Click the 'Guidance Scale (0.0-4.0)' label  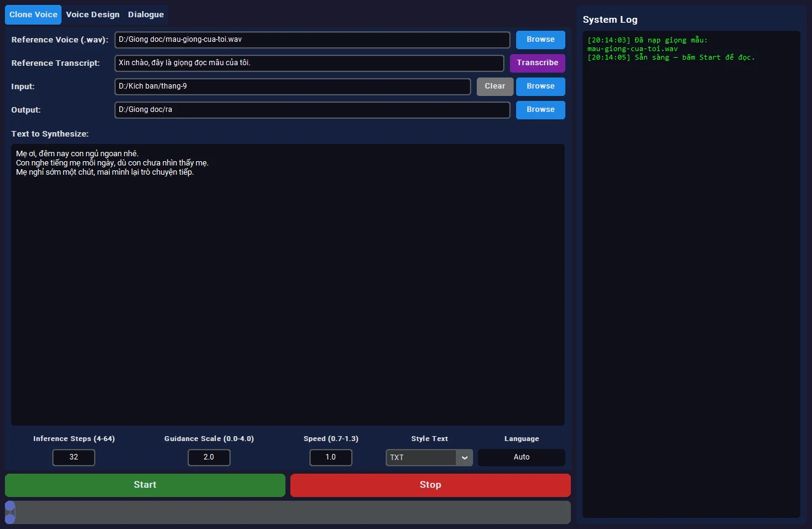tap(209, 439)
